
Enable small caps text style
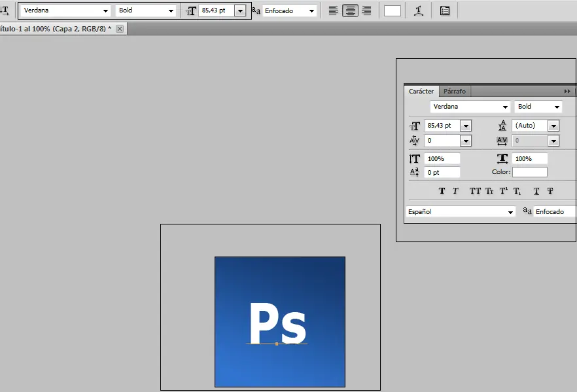[x=489, y=191]
